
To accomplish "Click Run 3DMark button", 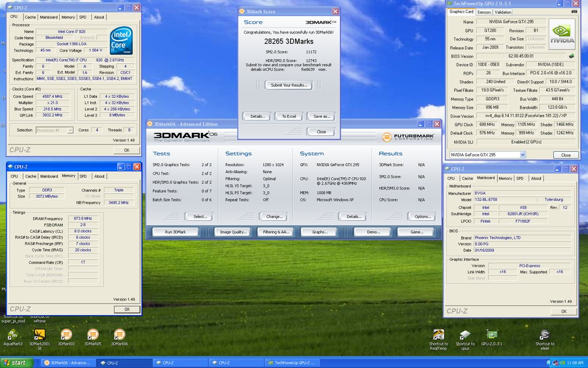I will point(176,232).
